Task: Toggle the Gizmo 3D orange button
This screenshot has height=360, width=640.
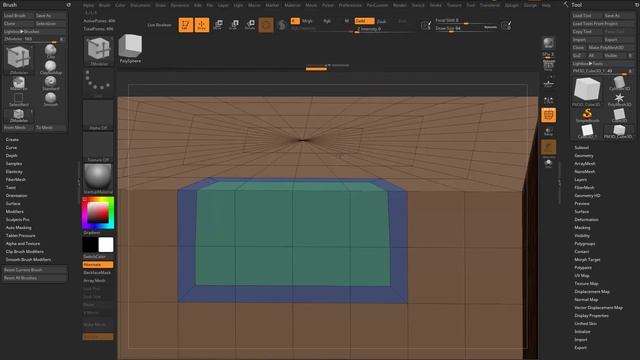Action: coord(266,24)
